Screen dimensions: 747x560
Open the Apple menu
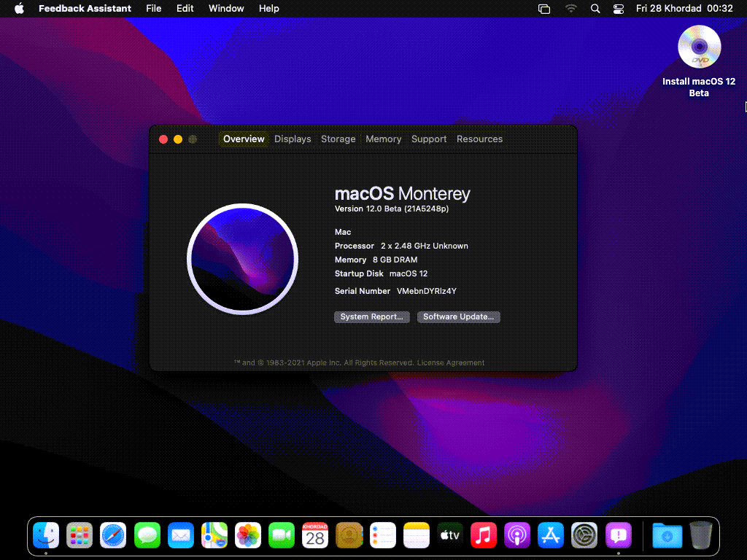coord(19,9)
